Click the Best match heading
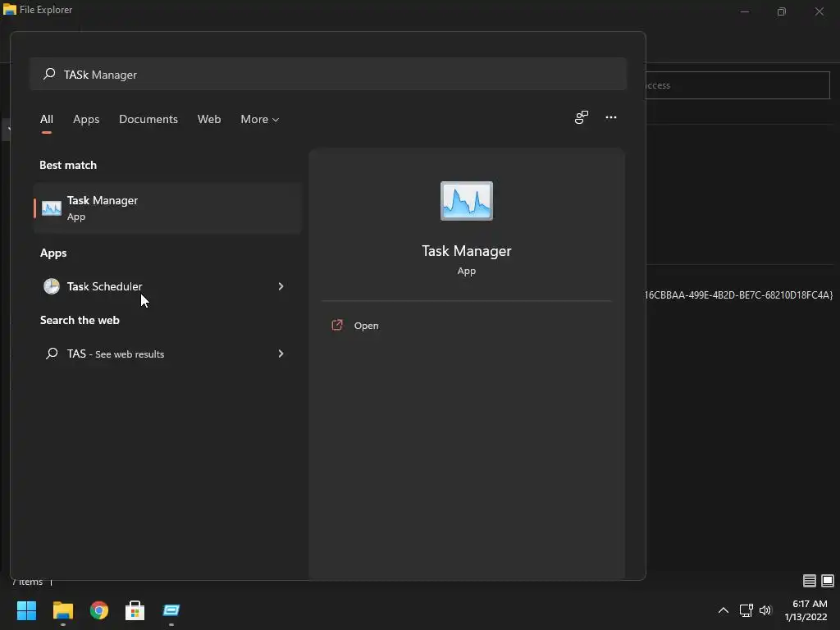The height and width of the screenshot is (630, 840). (x=68, y=165)
